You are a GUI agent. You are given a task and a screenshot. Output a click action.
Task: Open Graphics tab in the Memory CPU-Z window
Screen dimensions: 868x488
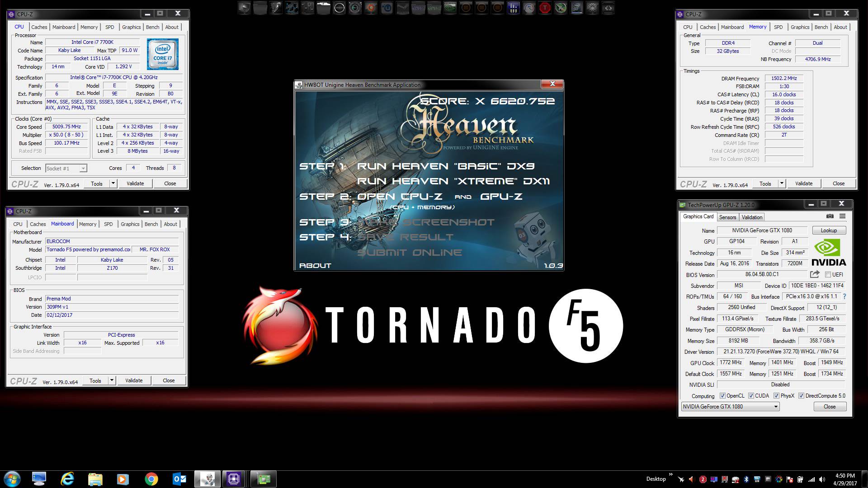point(800,27)
